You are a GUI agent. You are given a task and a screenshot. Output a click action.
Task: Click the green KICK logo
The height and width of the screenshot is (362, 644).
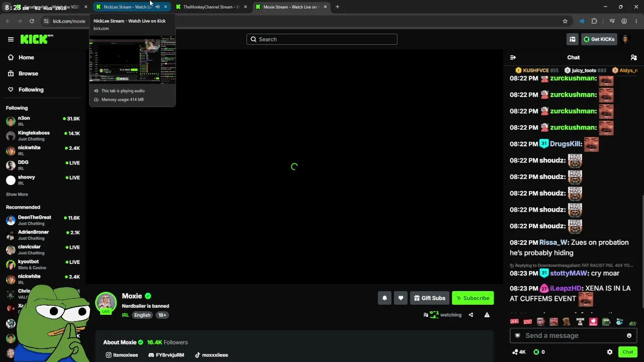tap(36, 39)
